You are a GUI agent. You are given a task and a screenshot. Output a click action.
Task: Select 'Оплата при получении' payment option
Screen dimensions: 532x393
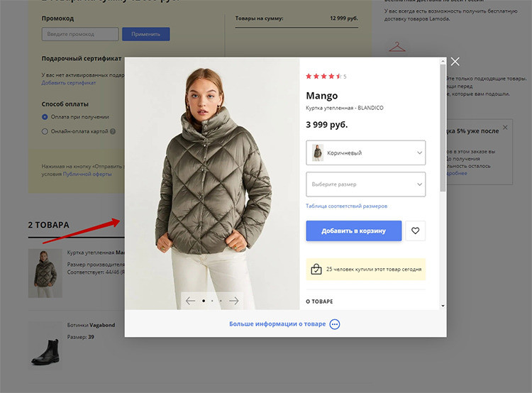[45, 117]
